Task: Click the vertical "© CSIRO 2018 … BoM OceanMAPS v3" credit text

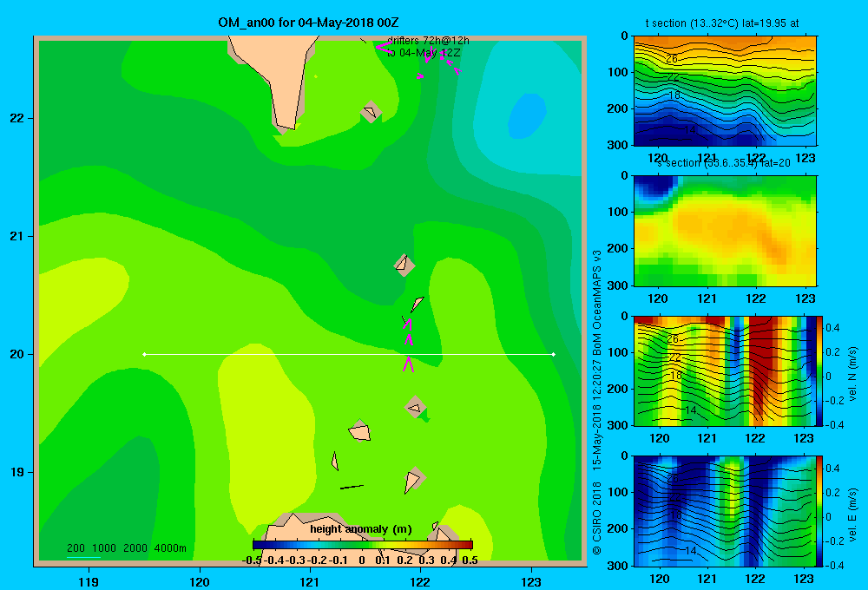Action: coord(597,403)
